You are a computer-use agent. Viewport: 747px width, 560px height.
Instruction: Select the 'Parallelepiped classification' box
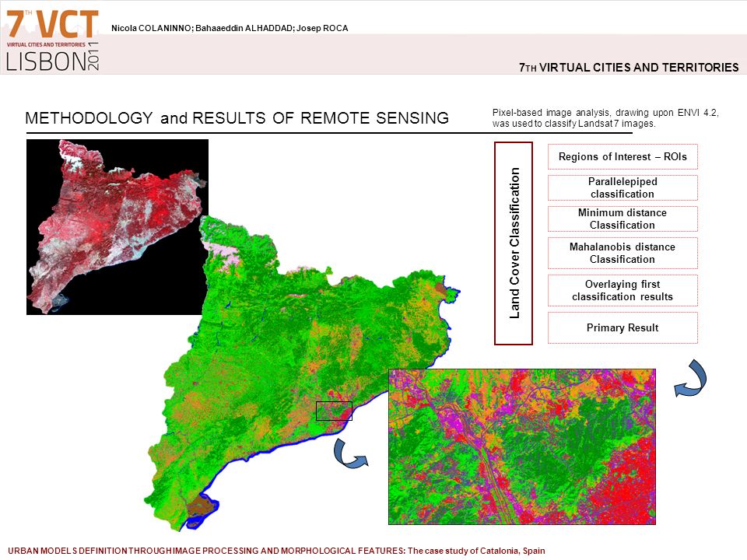[x=622, y=187]
